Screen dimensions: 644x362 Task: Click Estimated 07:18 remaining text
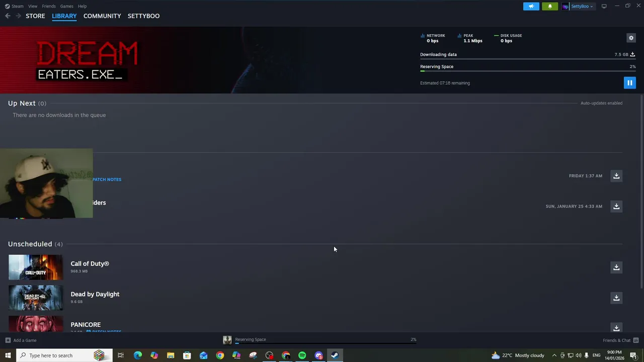pyautogui.click(x=445, y=83)
